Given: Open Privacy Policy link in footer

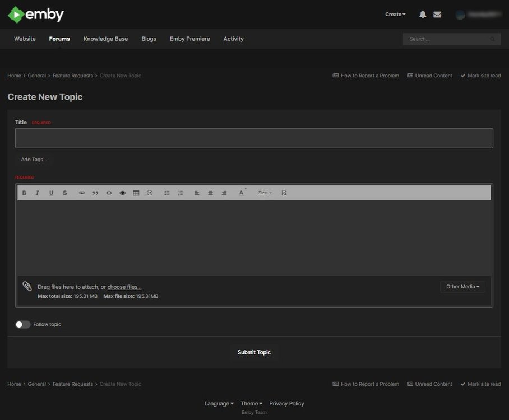Looking at the screenshot, I should point(286,403).
